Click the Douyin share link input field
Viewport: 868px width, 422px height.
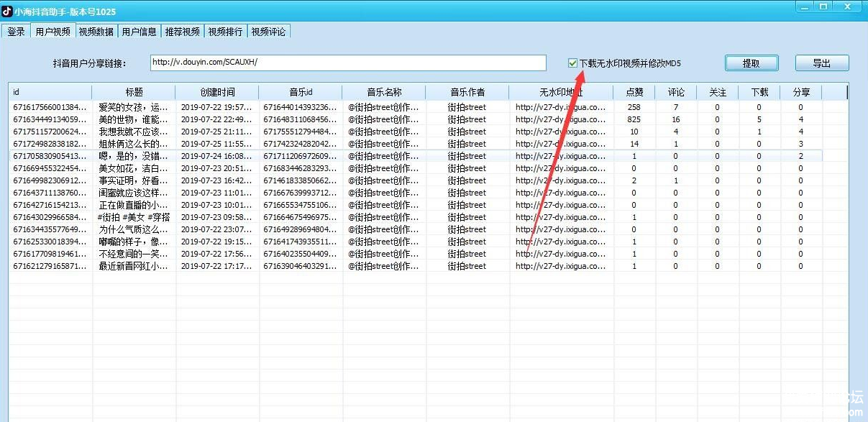pyautogui.click(x=348, y=63)
